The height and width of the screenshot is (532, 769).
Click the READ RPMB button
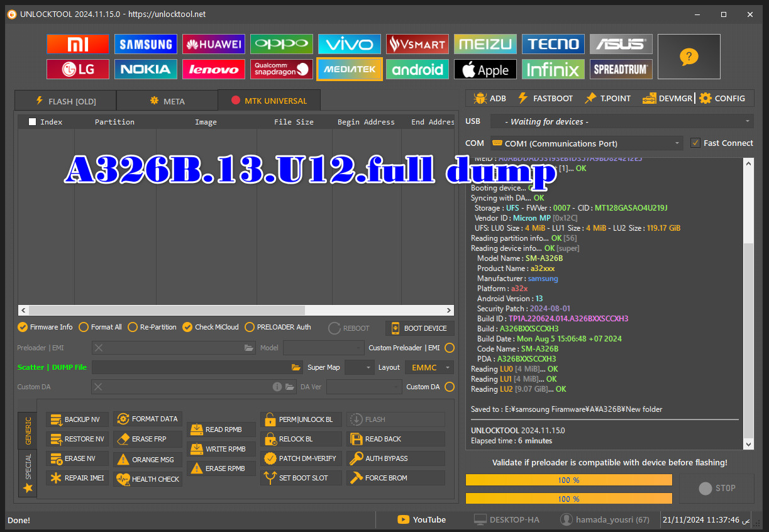click(x=221, y=429)
